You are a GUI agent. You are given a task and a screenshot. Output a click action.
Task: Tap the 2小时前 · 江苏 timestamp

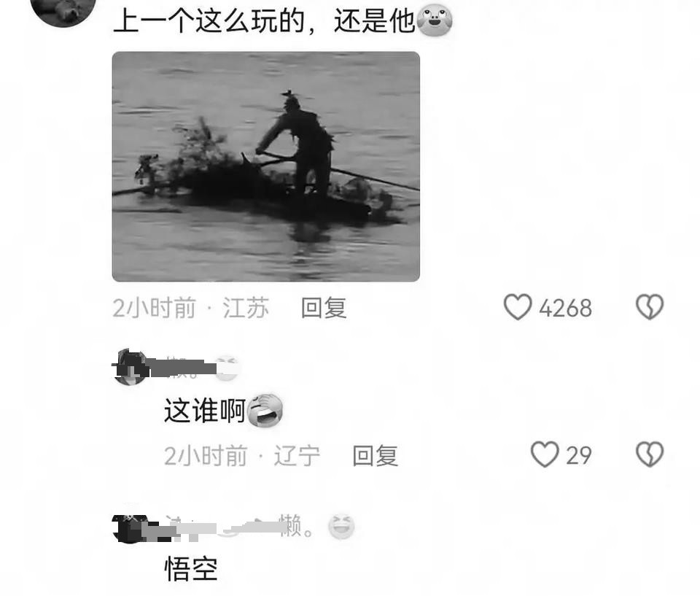[190, 308]
